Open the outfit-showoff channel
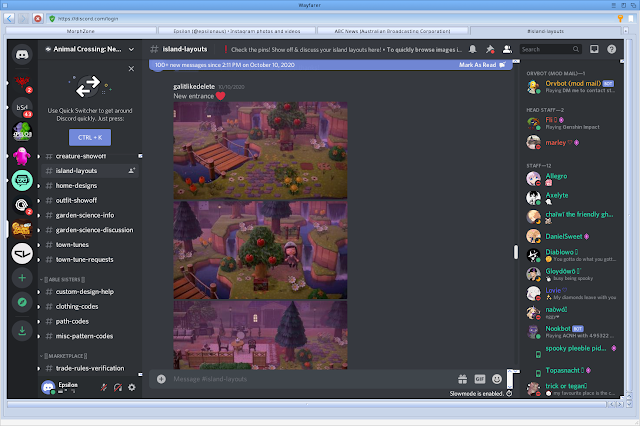The image size is (640, 426). [x=90, y=200]
